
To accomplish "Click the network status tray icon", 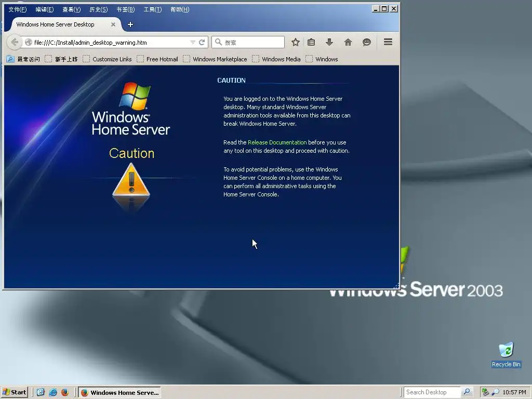I will click(x=485, y=392).
